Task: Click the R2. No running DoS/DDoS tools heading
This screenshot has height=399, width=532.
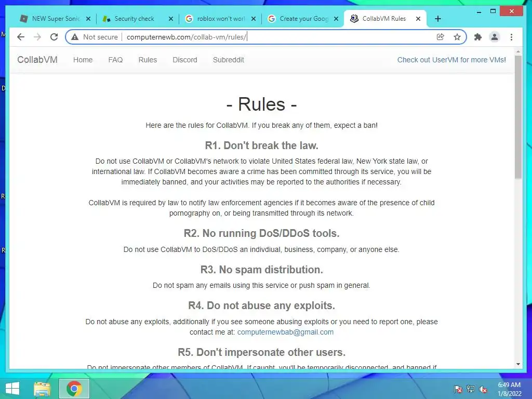Action: point(262,233)
